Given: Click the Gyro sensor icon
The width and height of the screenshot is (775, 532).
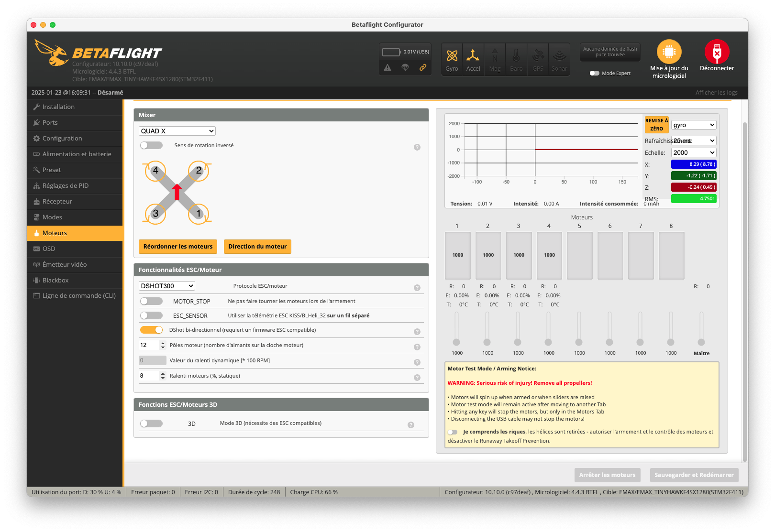Looking at the screenshot, I should [452, 59].
